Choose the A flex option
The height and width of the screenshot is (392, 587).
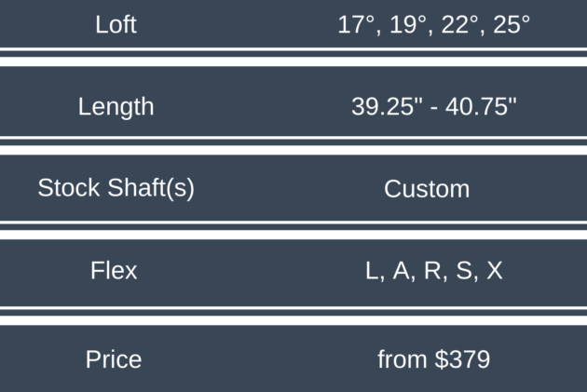(x=402, y=271)
